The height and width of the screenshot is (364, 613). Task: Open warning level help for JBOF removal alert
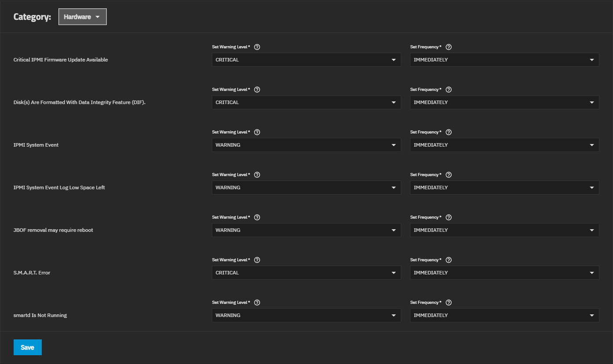(x=257, y=217)
